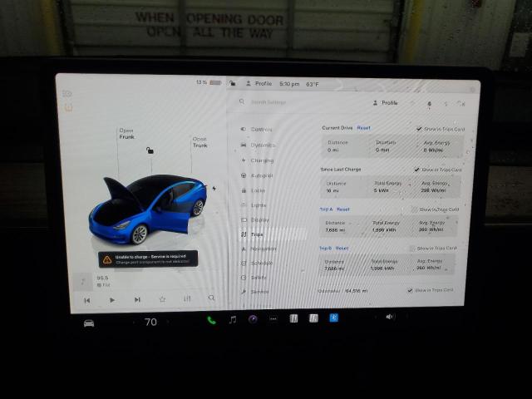Viewport: 532px width, 399px height.
Task: Open the Phone app in the bottom bar
Action: coord(211,320)
